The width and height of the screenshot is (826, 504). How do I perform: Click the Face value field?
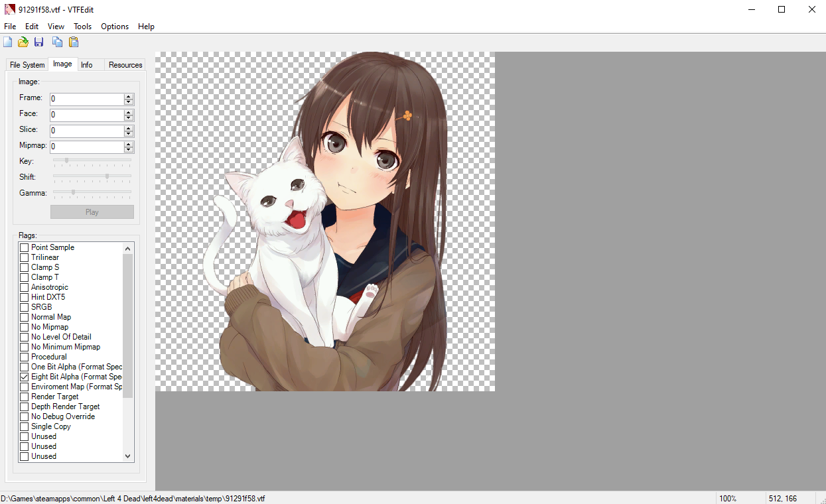87,115
